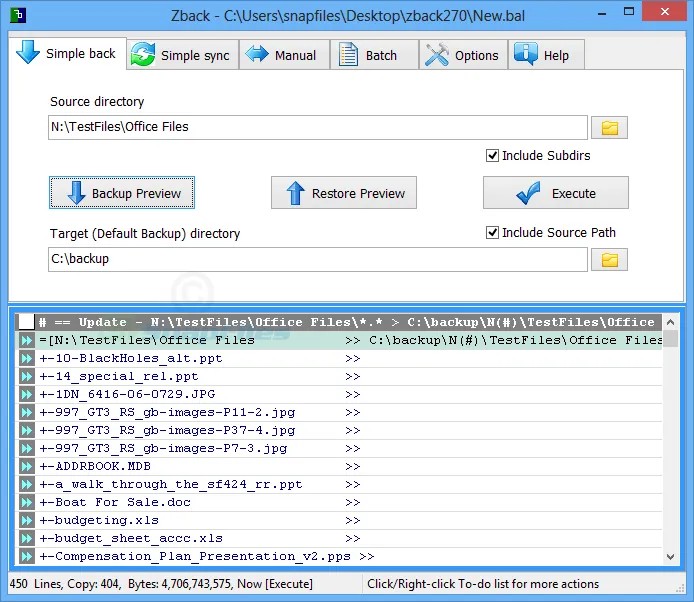The image size is (694, 602).
Task: Browse for source directory folder icon
Action: click(609, 128)
